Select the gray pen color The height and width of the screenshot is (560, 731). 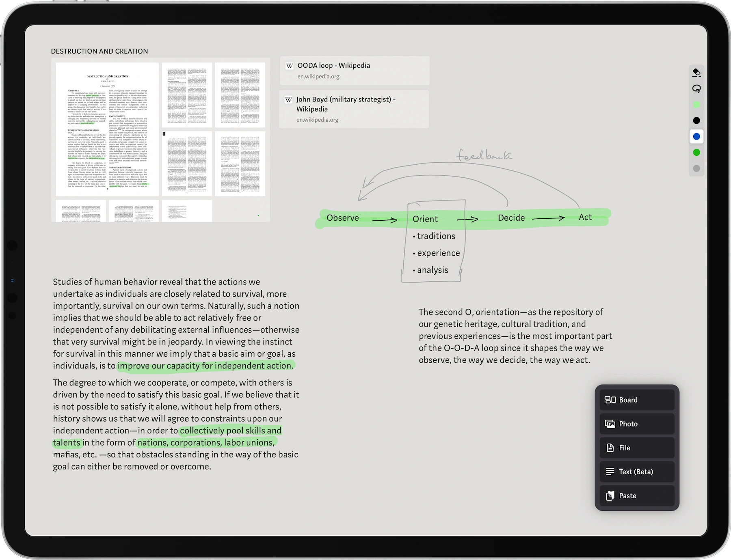(696, 168)
